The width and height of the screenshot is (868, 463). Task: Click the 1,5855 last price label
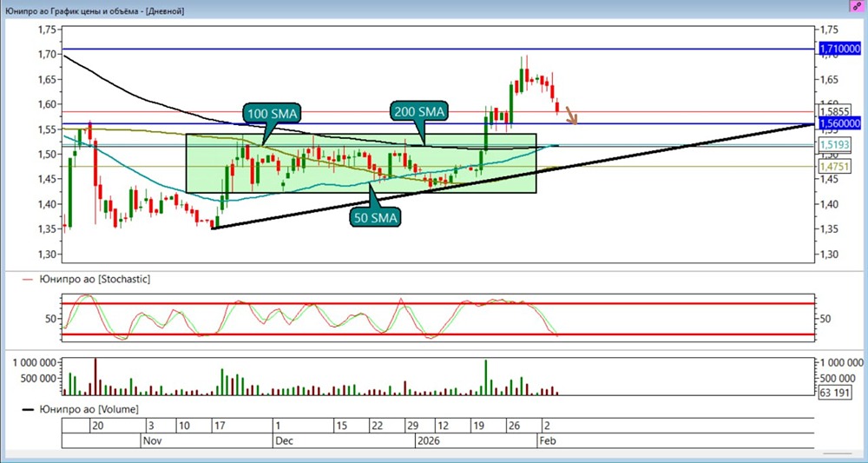835,110
